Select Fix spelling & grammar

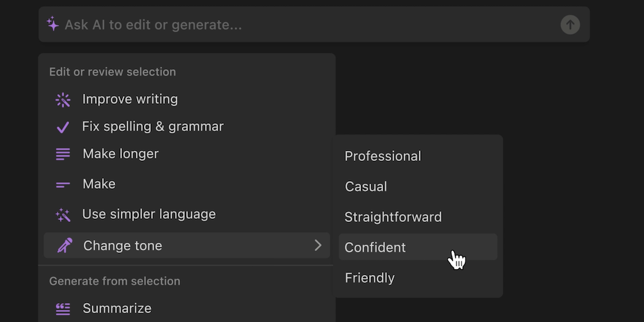[153, 126]
